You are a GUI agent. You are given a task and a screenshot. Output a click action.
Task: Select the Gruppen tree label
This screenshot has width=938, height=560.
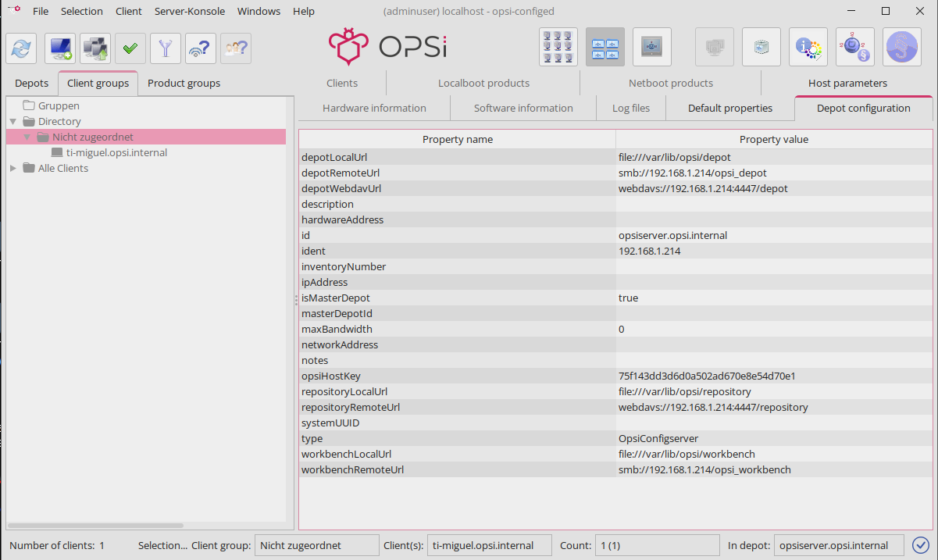point(59,105)
